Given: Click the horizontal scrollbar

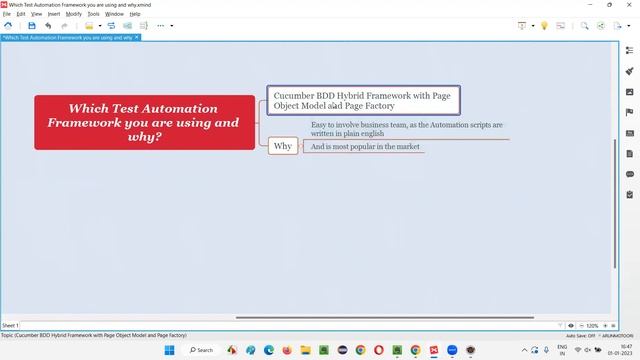Looking at the screenshot, I should (x=385, y=317).
